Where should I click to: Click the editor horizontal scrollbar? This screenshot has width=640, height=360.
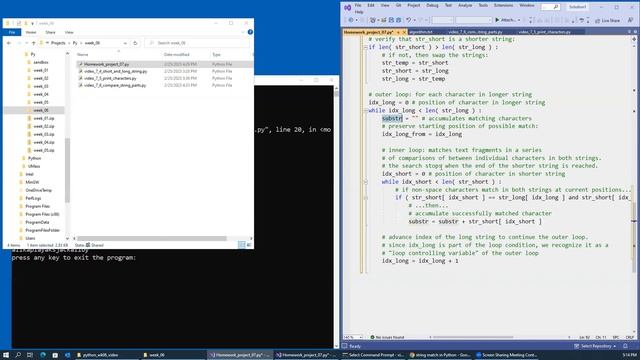click(x=473, y=337)
